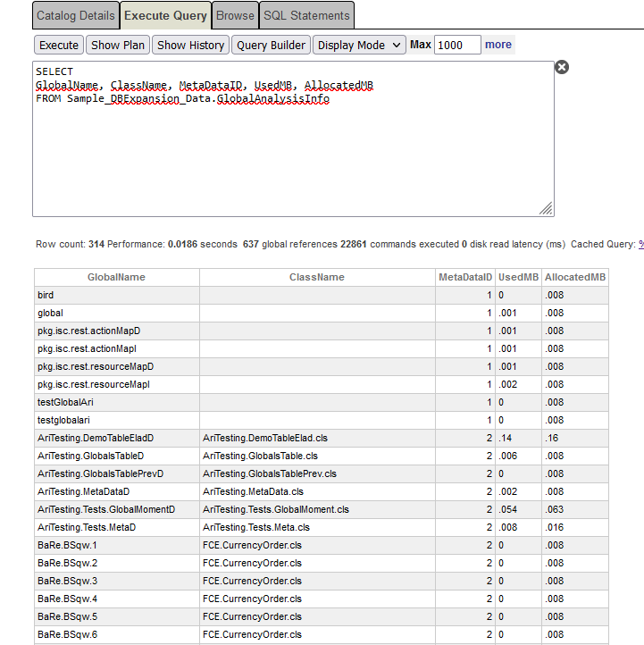
Task: Click AllocatedMB value '.16'
Action: click(x=575, y=438)
